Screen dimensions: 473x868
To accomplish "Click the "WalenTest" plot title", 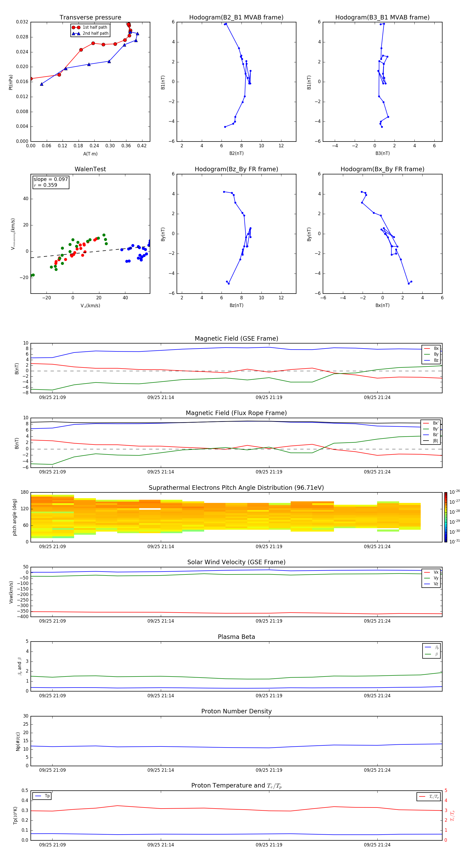I will click(90, 169).
